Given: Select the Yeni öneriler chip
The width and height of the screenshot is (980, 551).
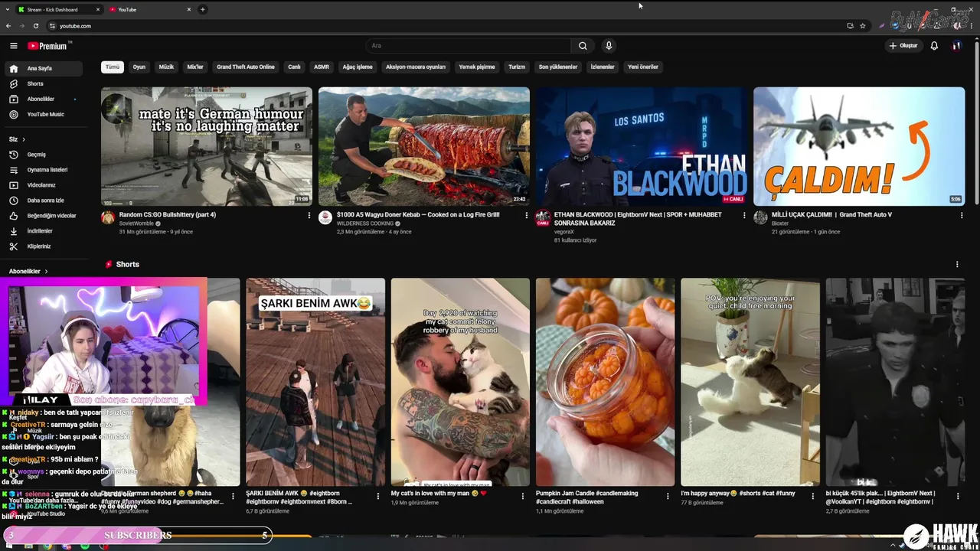Looking at the screenshot, I should point(643,67).
